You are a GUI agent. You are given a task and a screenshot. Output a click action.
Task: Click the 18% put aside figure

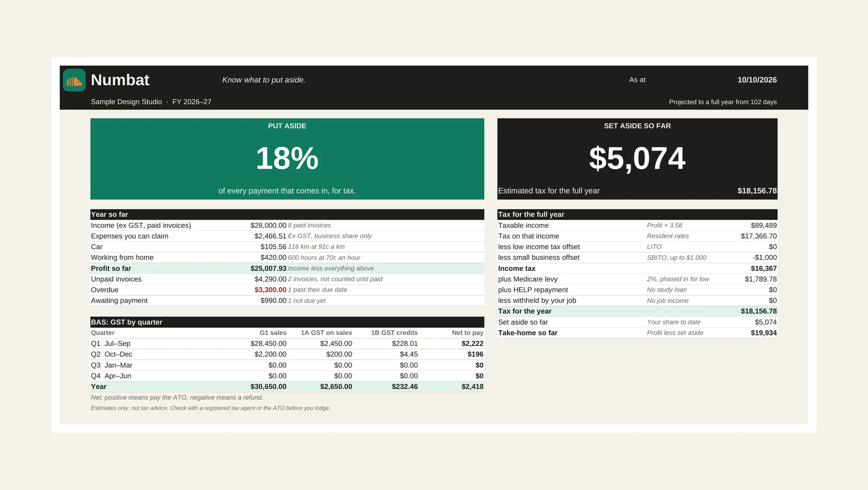[x=287, y=158]
